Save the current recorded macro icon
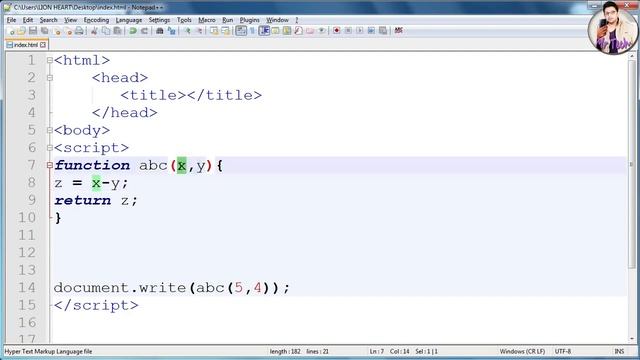640x360 pixels. tap(383, 31)
